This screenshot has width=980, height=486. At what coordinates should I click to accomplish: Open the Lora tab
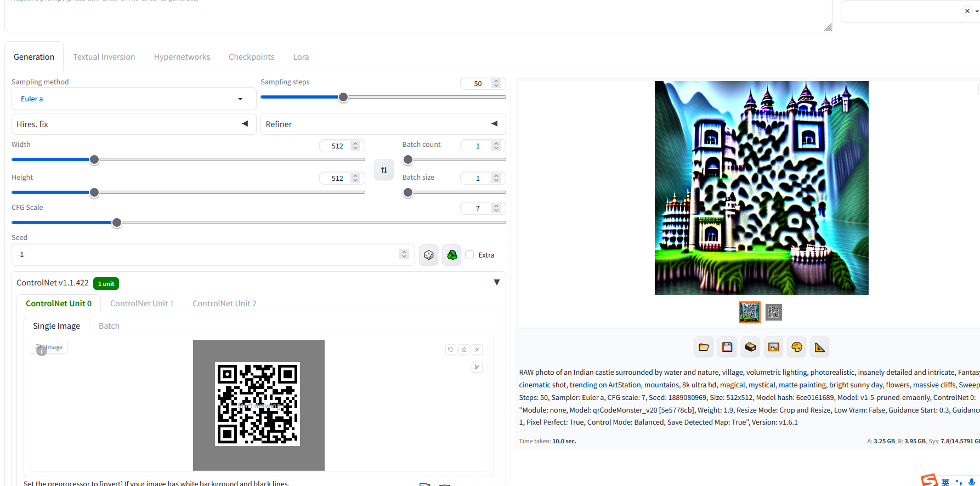click(301, 57)
